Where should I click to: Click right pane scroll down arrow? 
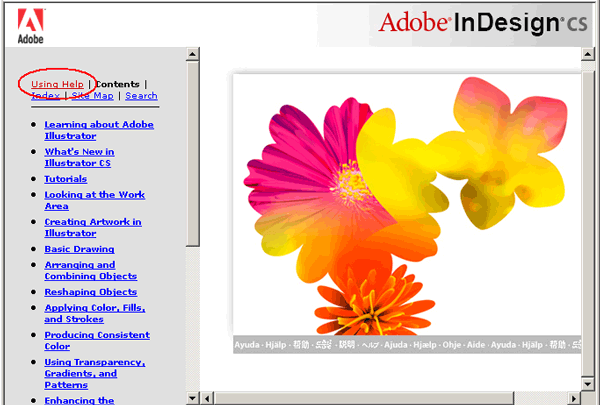point(587,383)
